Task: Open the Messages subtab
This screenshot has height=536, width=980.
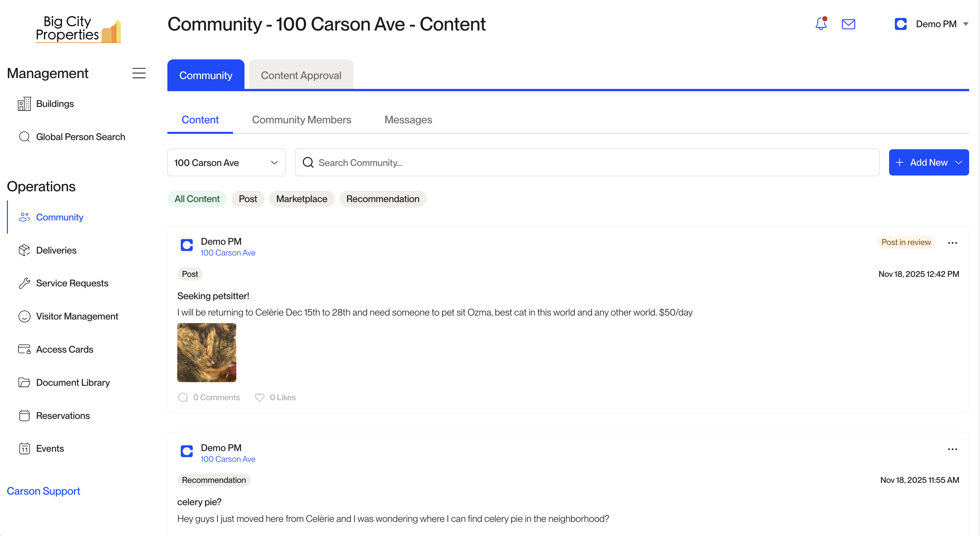Action: click(408, 120)
